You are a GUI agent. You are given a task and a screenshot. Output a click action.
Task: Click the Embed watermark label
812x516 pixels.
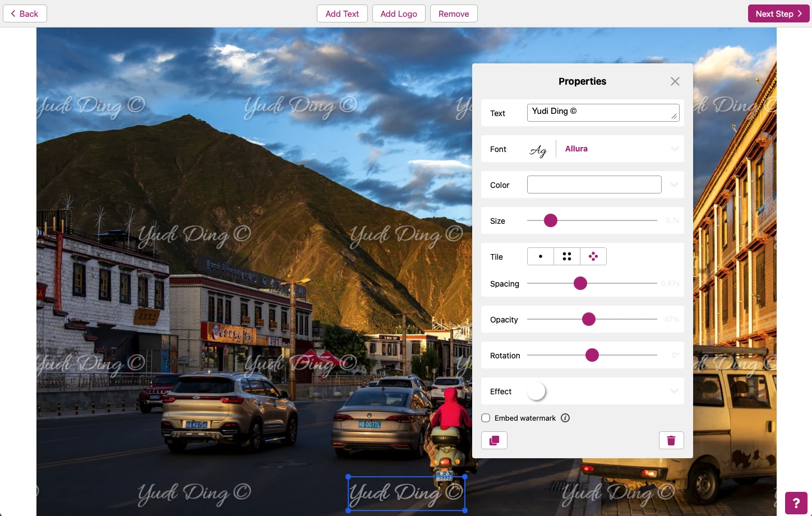click(525, 418)
